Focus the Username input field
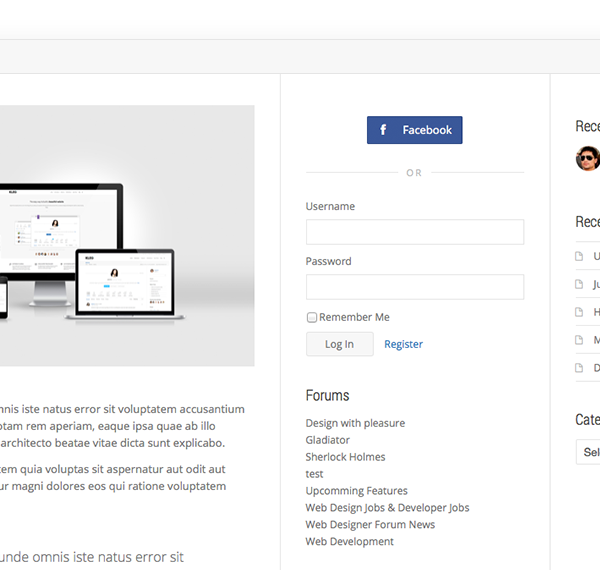This screenshot has height=570, width=600. (414, 232)
